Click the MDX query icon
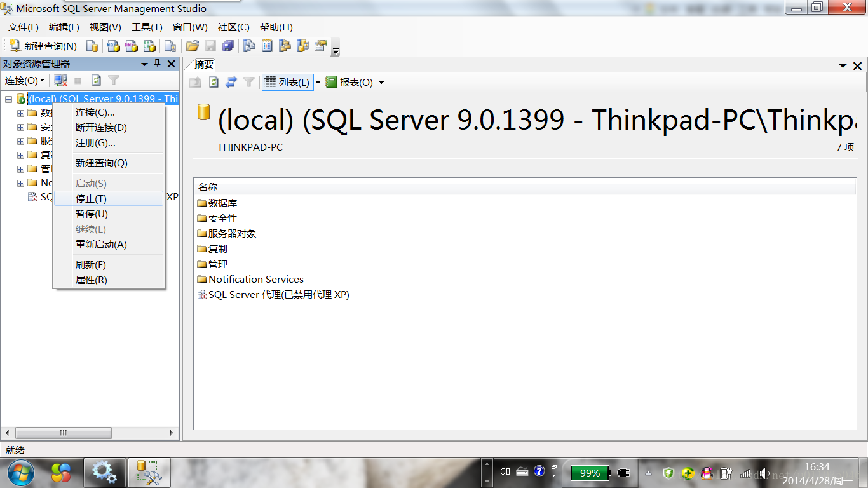The height and width of the screenshot is (488, 868). click(x=114, y=46)
